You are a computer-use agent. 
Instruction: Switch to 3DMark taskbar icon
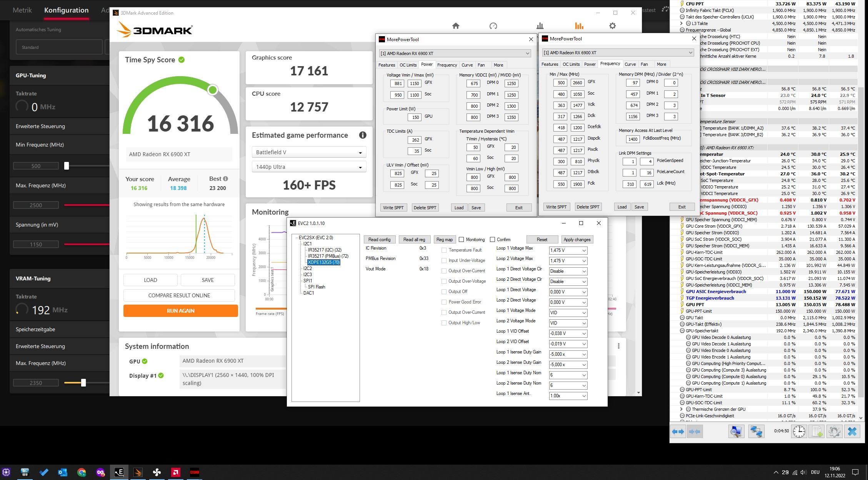pyautogui.click(x=138, y=472)
